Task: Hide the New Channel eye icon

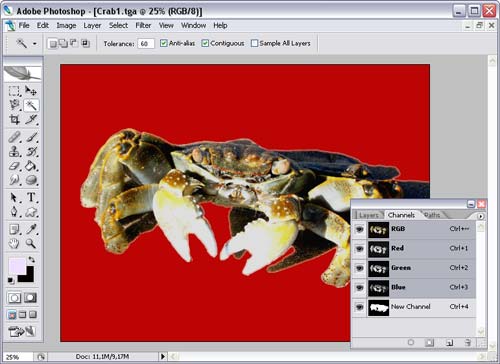Action: tap(359, 307)
